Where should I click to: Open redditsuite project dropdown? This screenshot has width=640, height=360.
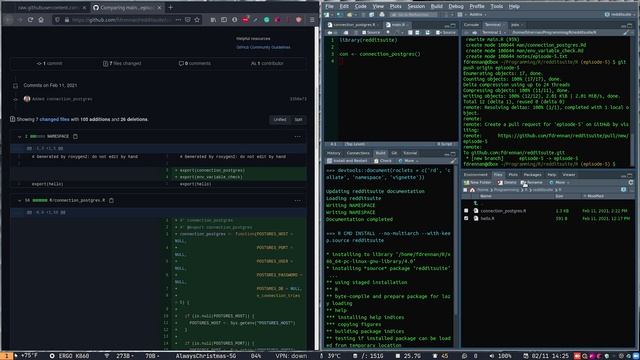620,15
